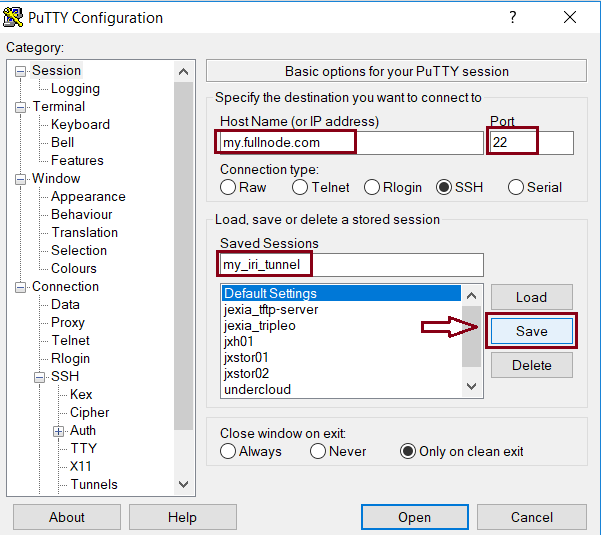Click the Save session button
Viewport: 601px width, 535px height.
coord(532,331)
